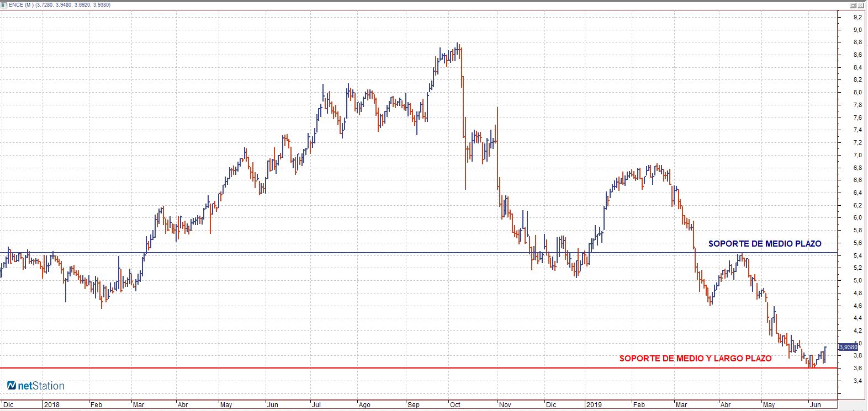Click the 3,6 price axis label

(x=858, y=368)
